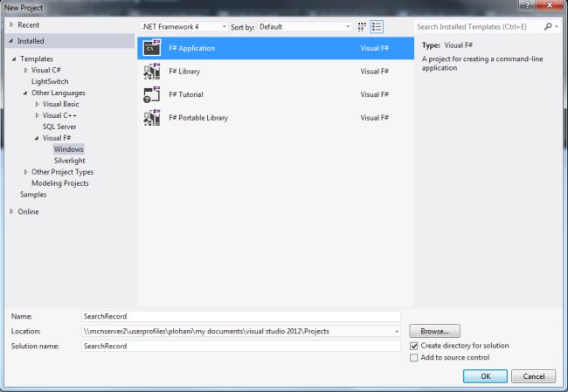
Task: Toggle Create directory for solution checkbox
Action: click(413, 346)
